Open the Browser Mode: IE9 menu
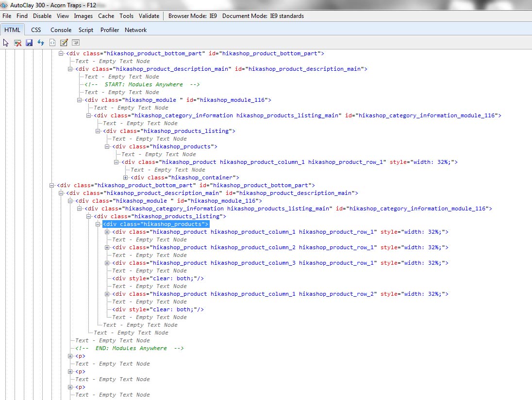This screenshot has height=400, width=532. point(192,16)
